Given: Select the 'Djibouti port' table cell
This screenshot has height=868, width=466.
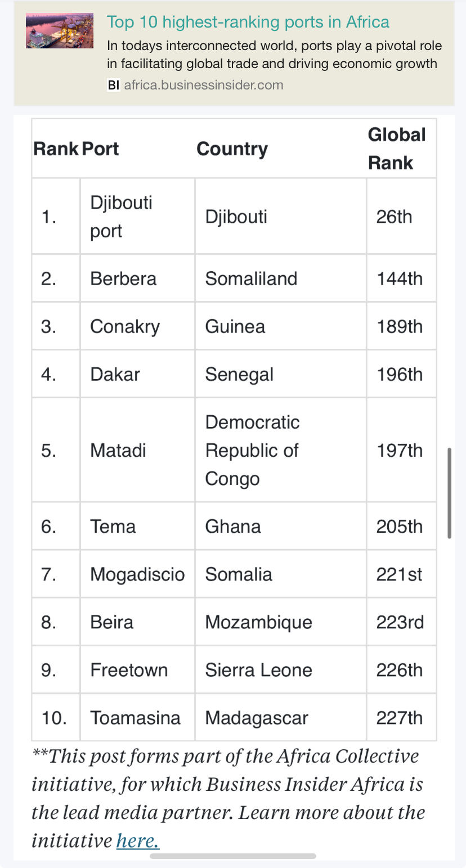Looking at the screenshot, I should click(x=138, y=217).
